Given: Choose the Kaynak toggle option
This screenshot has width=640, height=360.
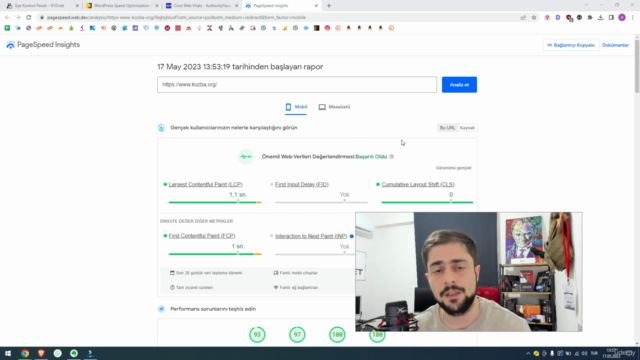Looking at the screenshot, I should pos(467,128).
